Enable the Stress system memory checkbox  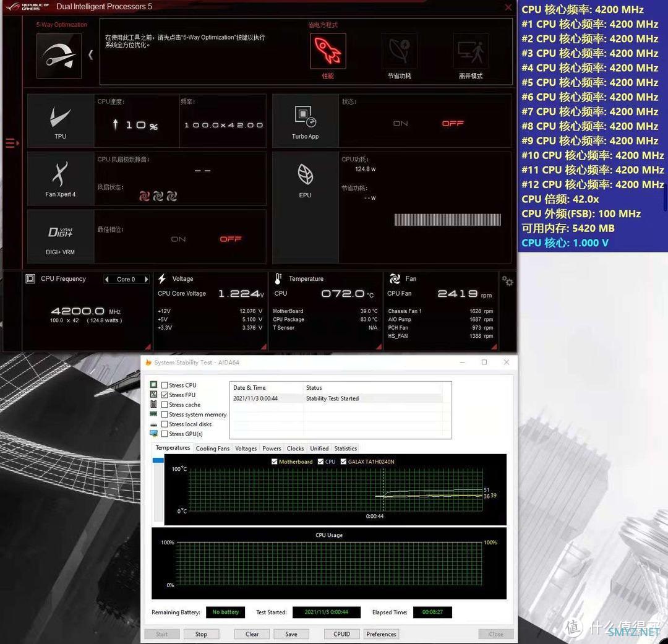tap(165, 414)
